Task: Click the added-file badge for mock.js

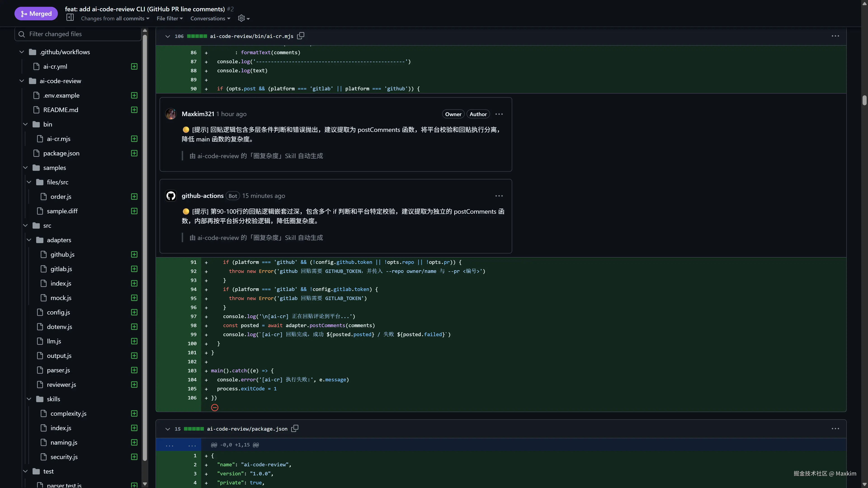Action: (134, 298)
